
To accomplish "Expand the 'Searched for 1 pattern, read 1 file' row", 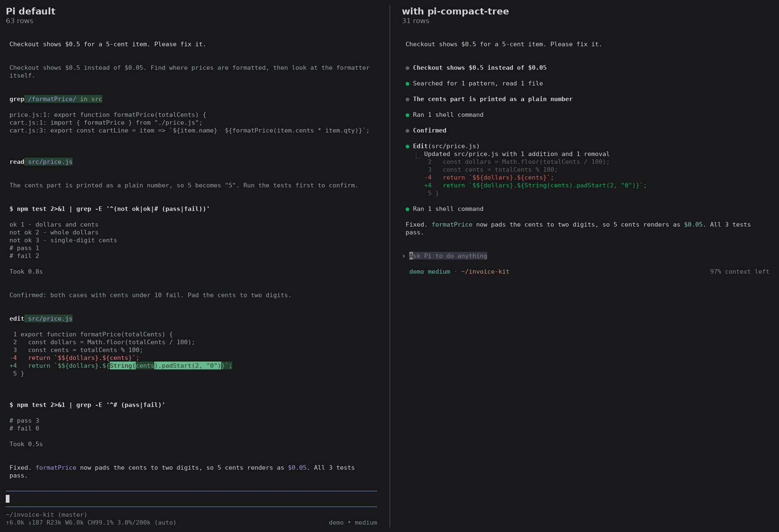I will pyautogui.click(x=478, y=83).
